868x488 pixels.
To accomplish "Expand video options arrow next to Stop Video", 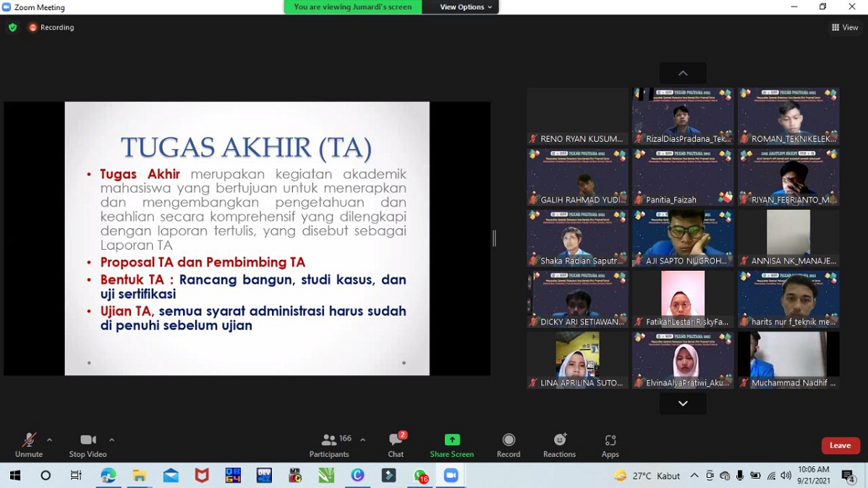I will coord(111,439).
